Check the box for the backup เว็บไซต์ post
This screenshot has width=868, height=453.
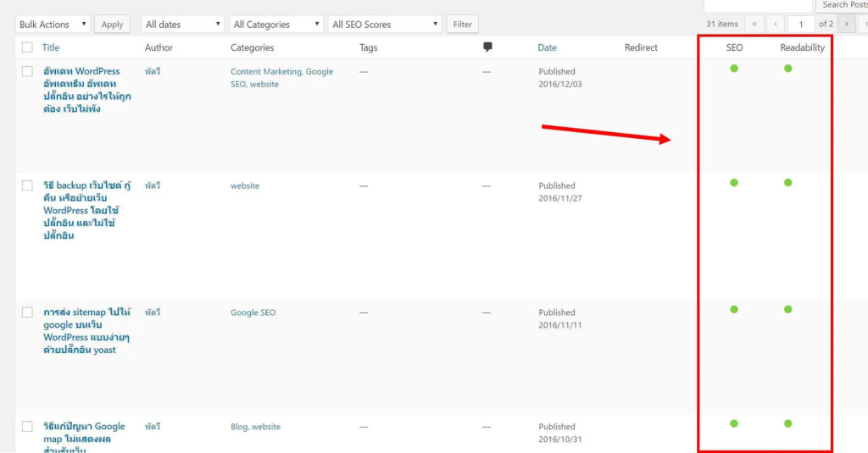coord(28,185)
